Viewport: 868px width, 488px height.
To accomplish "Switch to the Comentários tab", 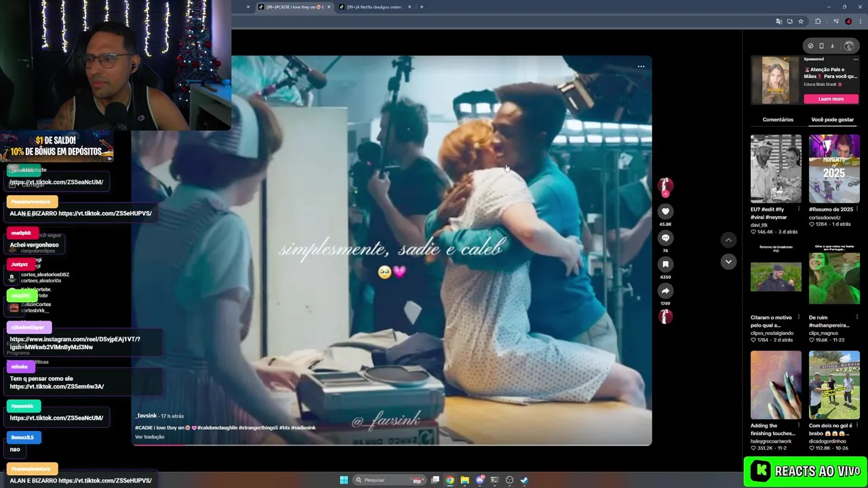I will (778, 119).
